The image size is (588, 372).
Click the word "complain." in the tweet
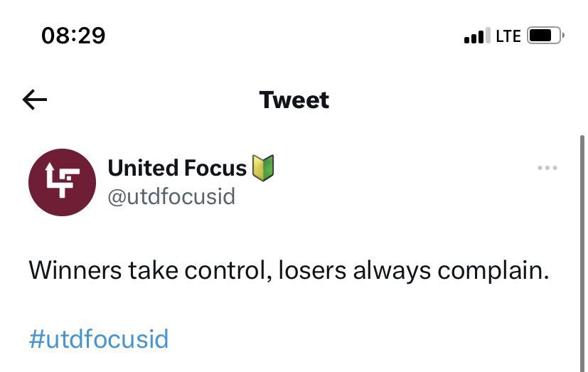(493, 271)
